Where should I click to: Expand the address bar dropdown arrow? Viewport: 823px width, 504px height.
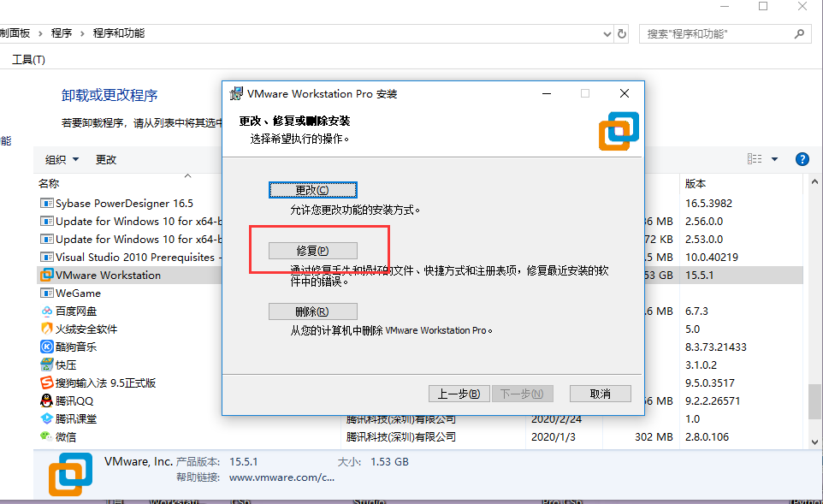point(605,33)
